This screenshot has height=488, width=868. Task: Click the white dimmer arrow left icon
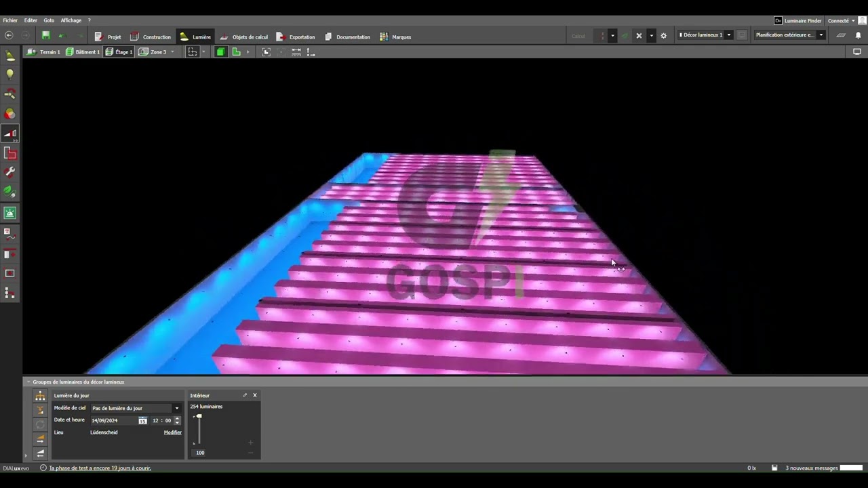(x=40, y=453)
